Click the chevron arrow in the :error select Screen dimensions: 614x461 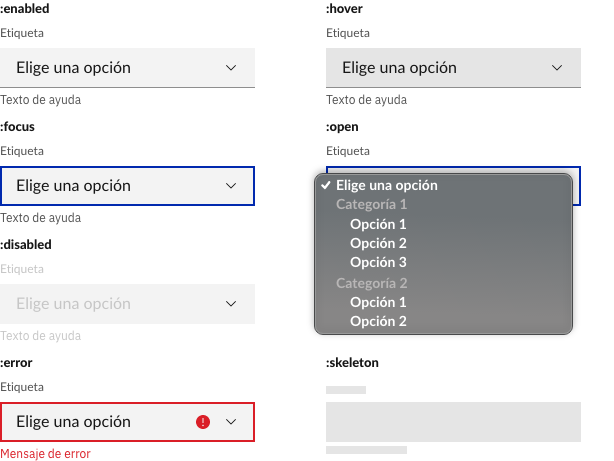pos(231,422)
